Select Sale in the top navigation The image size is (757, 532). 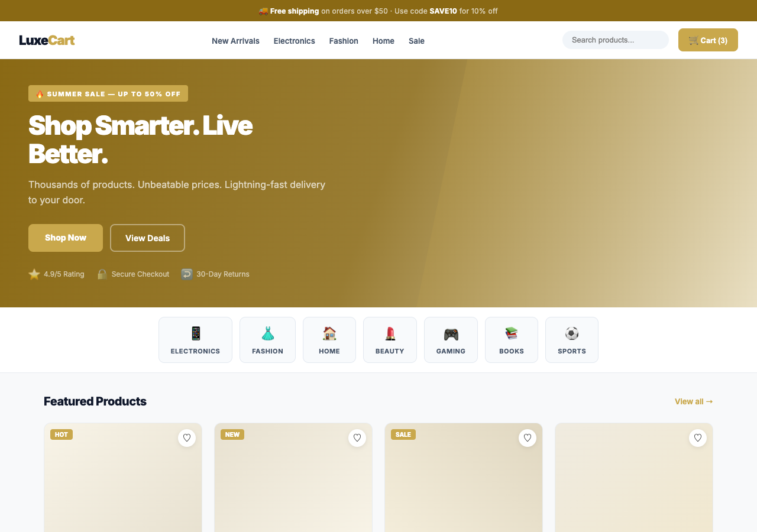[416, 41]
